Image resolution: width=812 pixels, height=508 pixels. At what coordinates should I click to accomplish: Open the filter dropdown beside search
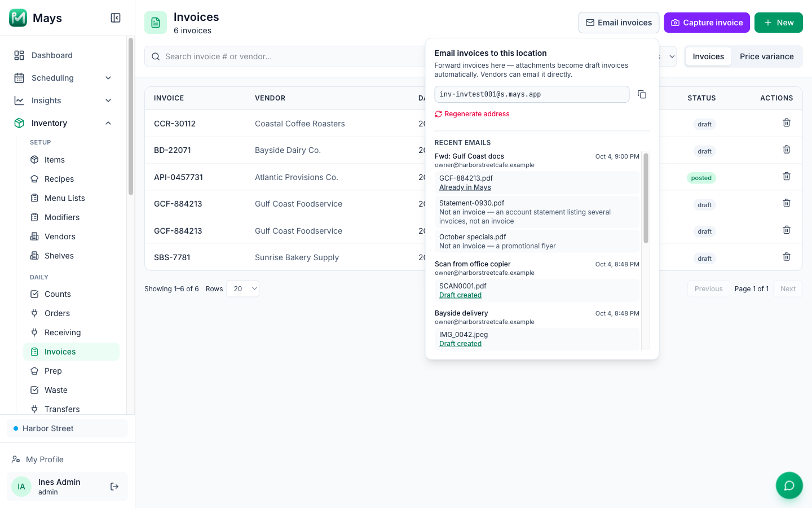(x=668, y=56)
